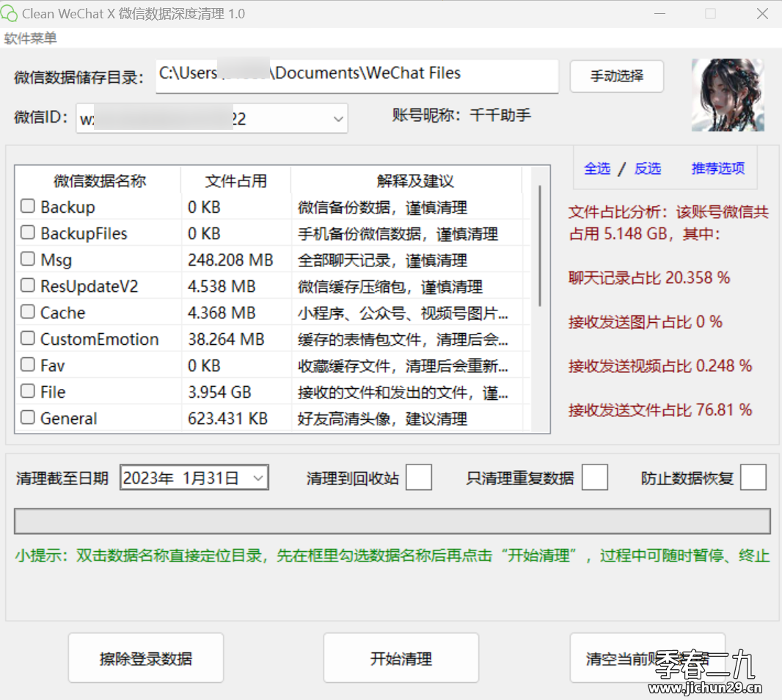
Task: Click the 微信备份数据，谨慎清理 description
Action: (382, 208)
